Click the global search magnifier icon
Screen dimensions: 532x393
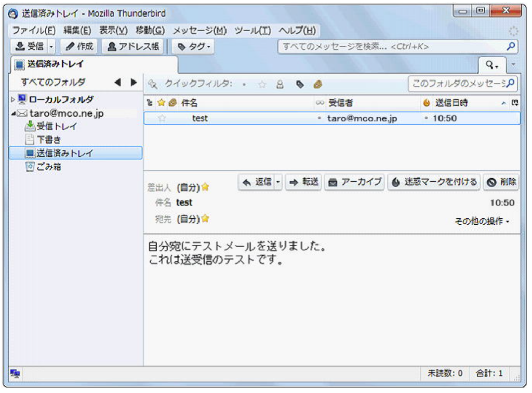click(x=511, y=46)
